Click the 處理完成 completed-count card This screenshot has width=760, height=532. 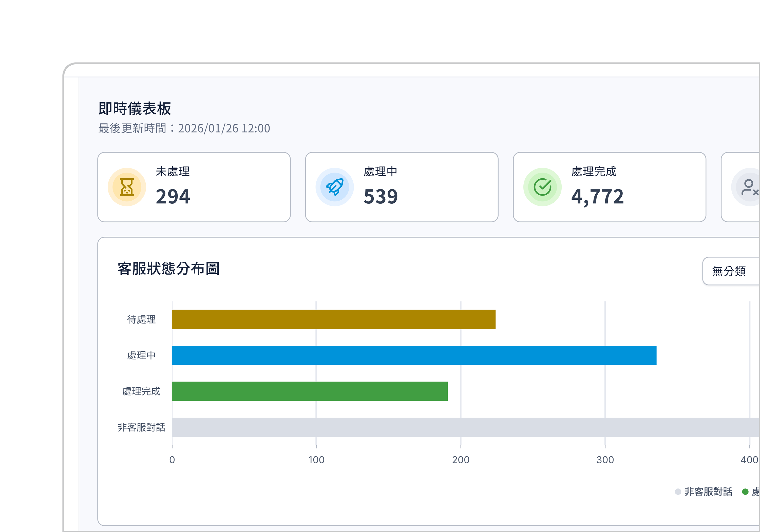[609, 186]
